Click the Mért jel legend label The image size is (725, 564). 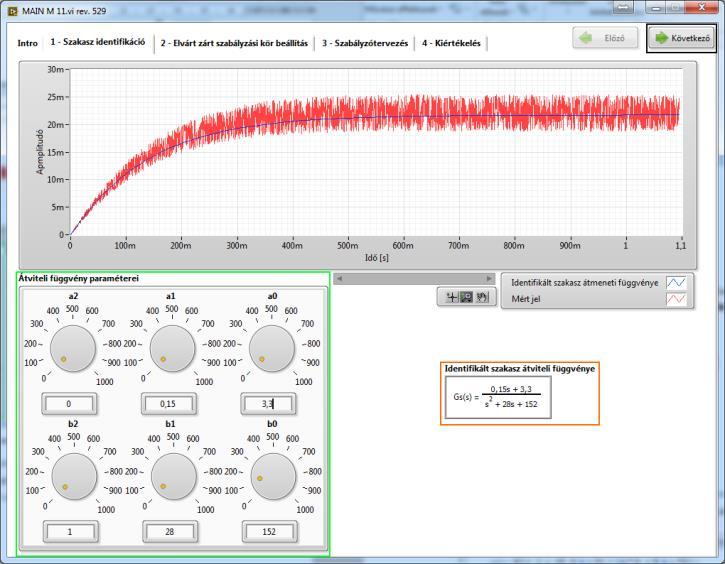(x=526, y=299)
